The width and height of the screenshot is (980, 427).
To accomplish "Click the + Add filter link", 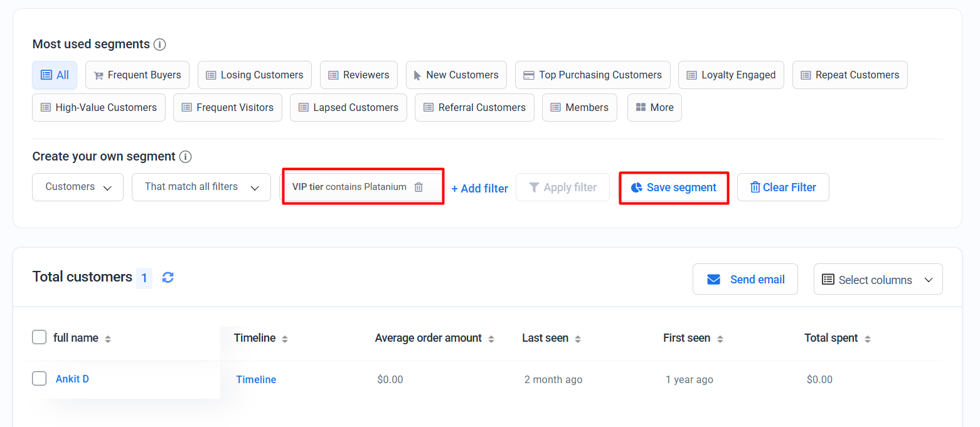I will tap(479, 188).
